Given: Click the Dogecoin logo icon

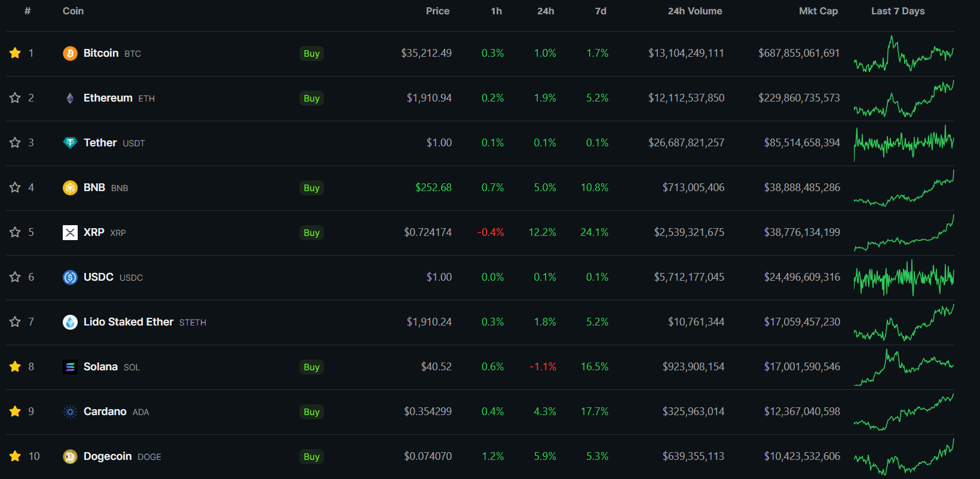Looking at the screenshot, I should click(70, 457).
